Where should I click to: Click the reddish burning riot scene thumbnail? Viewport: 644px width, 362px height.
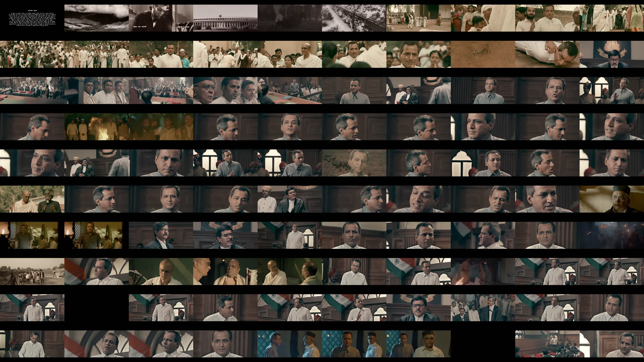click(483, 271)
